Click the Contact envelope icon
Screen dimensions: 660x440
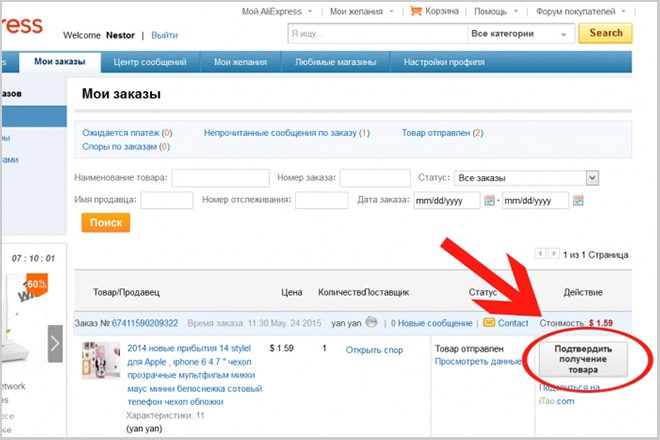coord(489,323)
